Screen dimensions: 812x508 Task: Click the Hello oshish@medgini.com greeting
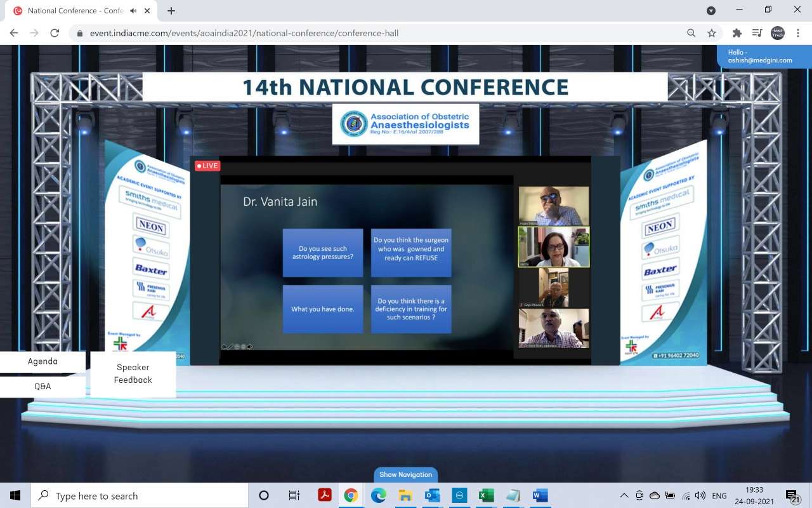pyautogui.click(x=764, y=57)
